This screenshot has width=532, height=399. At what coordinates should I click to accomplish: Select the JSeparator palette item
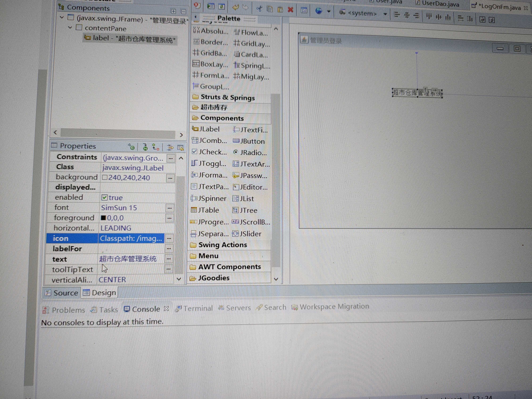click(209, 234)
